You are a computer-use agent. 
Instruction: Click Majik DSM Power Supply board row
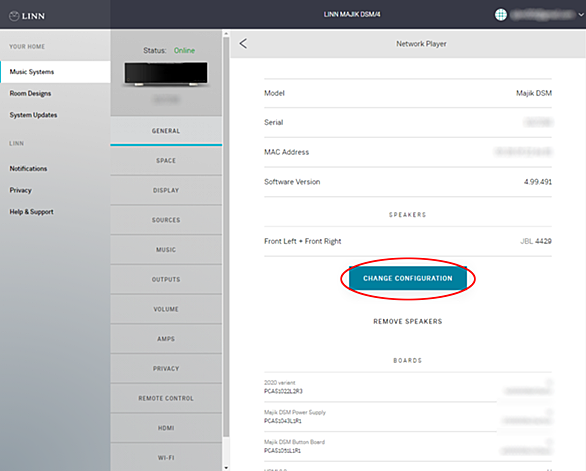pos(408,417)
